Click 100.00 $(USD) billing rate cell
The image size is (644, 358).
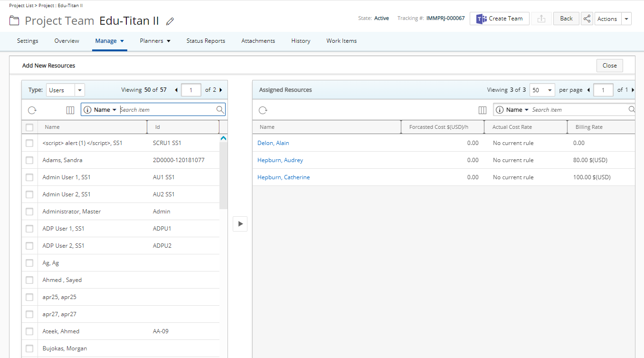click(592, 177)
